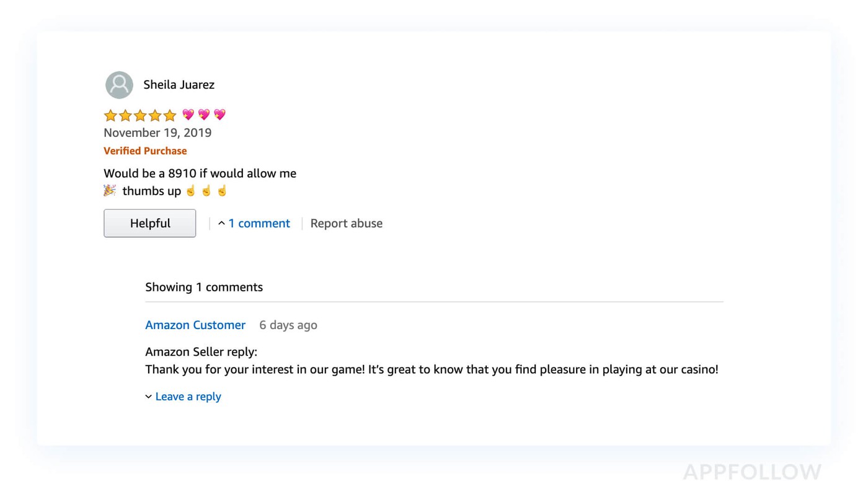Click the five-star rating icons
The image size is (868, 489).
tap(140, 115)
